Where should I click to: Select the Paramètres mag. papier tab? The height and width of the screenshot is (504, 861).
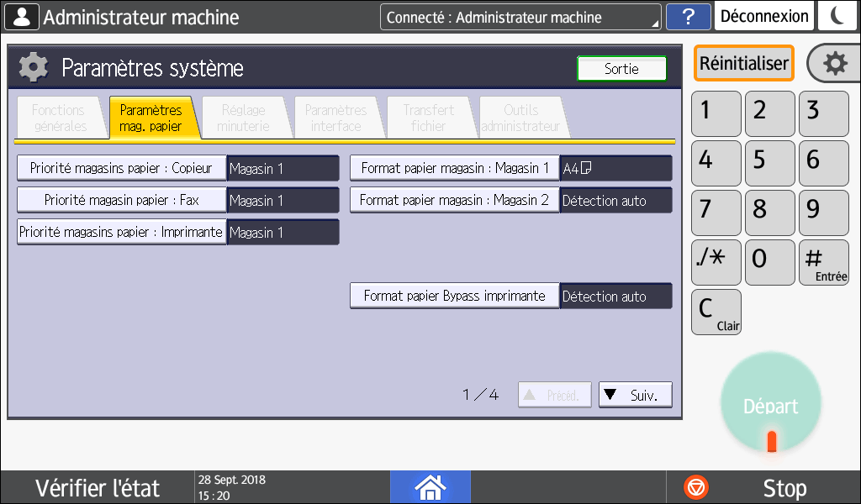pos(151,118)
